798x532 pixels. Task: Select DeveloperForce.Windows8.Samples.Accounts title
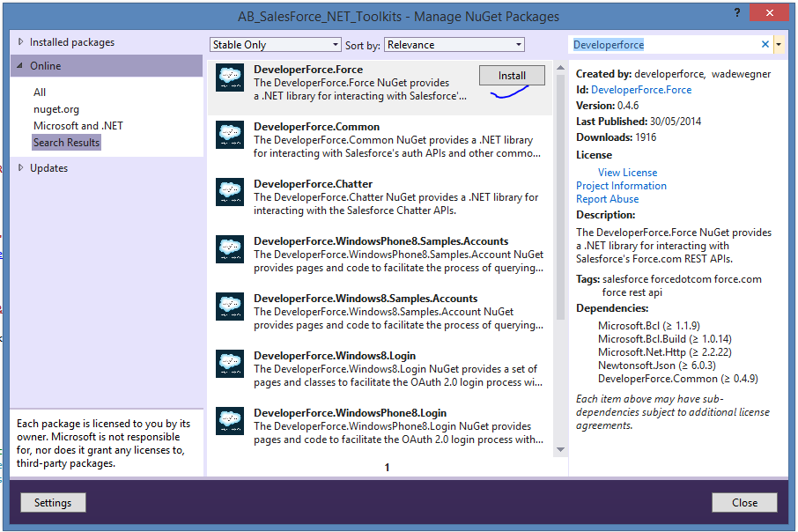366,299
